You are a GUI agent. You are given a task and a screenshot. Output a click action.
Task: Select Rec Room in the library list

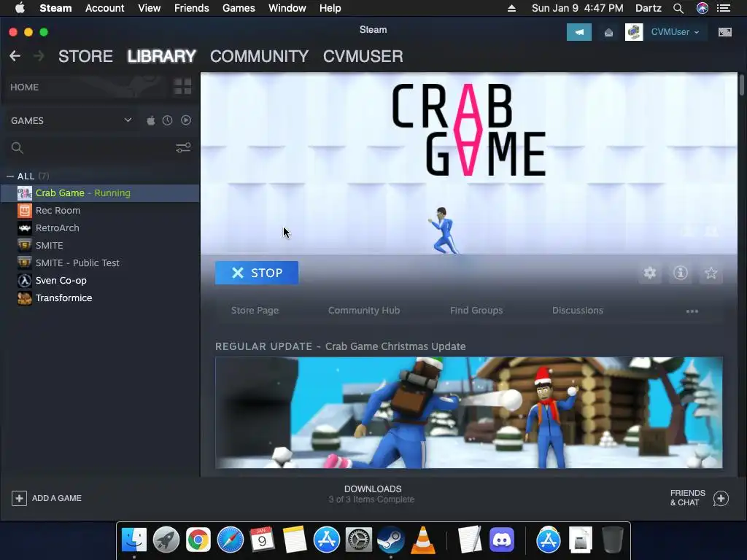click(x=100, y=211)
